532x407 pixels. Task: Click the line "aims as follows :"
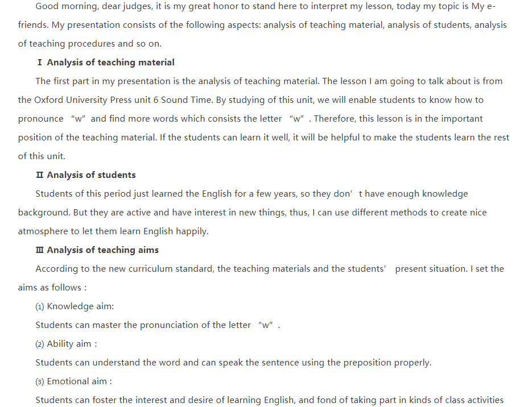tap(52, 288)
